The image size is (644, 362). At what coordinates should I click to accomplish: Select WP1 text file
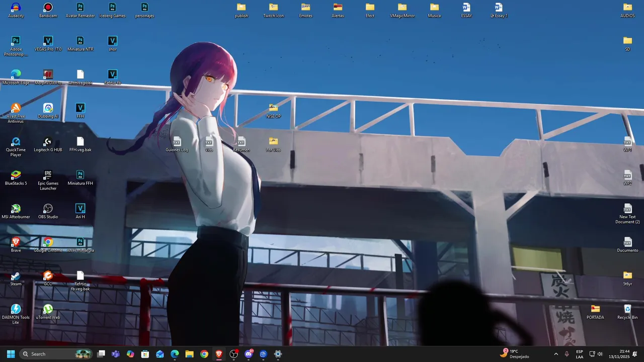tap(627, 144)
